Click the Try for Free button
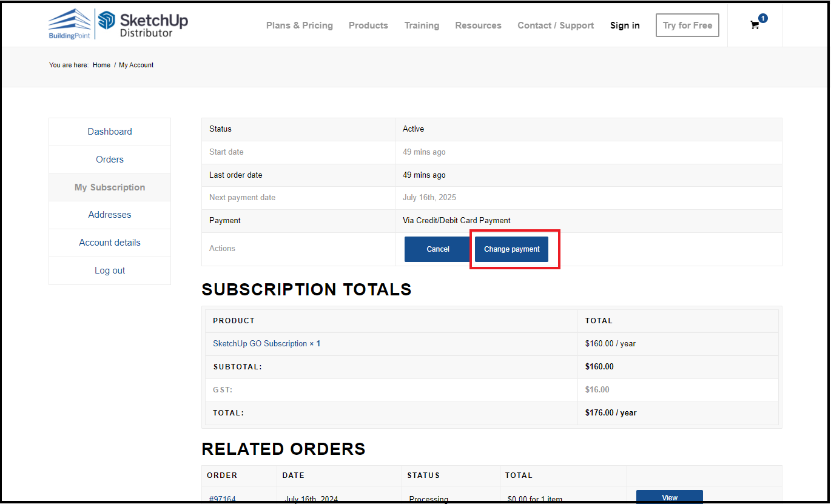This screenshot has height=504, width=831. (x=687, y=25)
